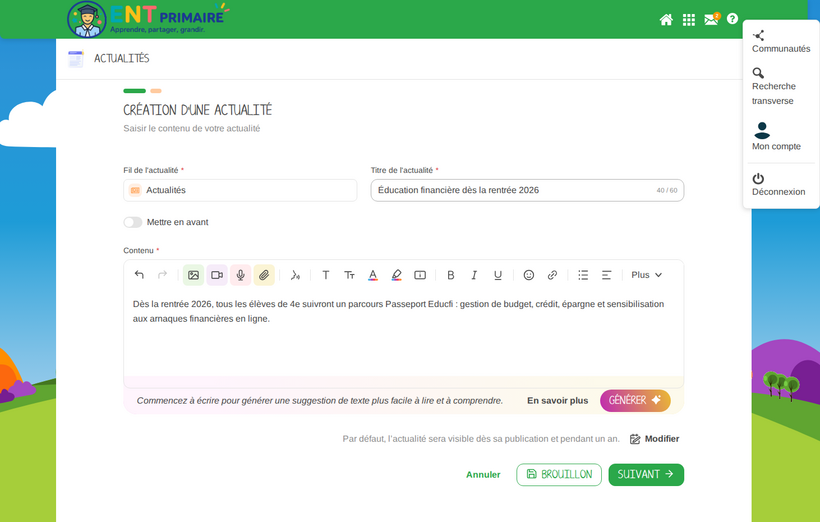Click Modifier to change visibility dates
The width and height of the screenshot is (820, 522).
pos(655,439)
